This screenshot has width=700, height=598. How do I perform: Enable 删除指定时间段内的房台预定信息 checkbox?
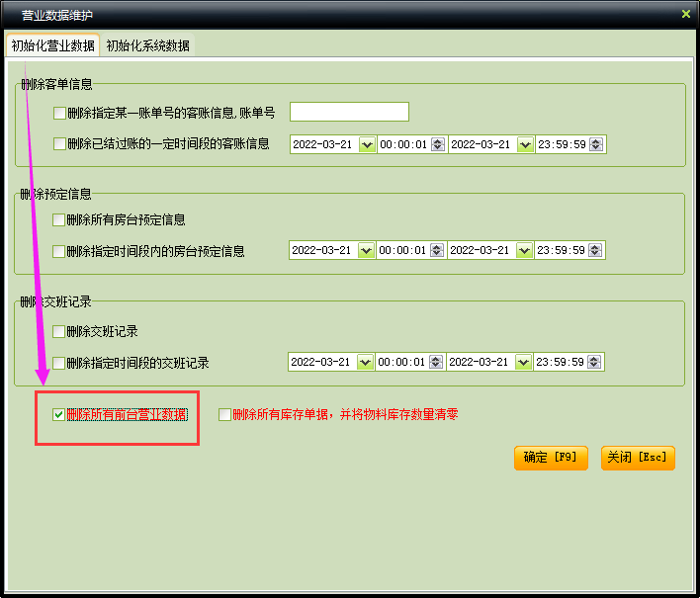tap(59, 251)
